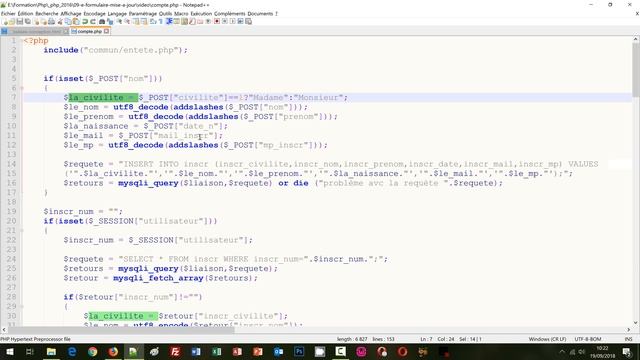Click the Open file toolbar icon

click(12, 21)
